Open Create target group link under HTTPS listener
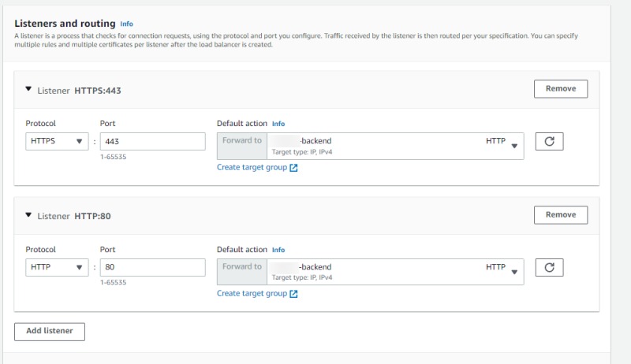631x364 pixels. tap(252, 168)
